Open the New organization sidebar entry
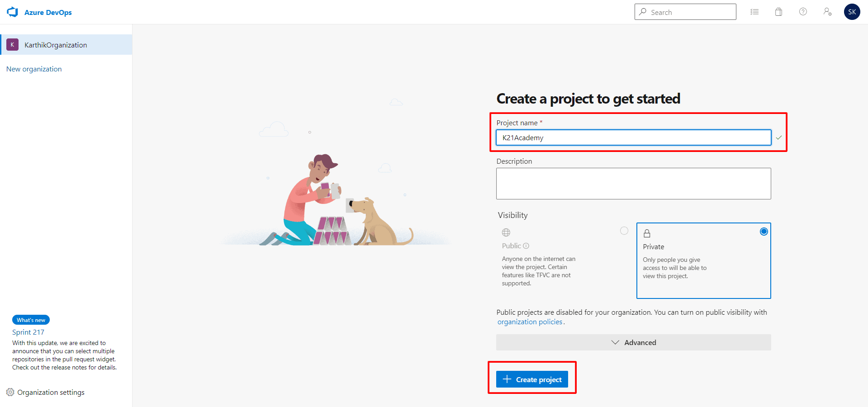 (x=34, y=69)
